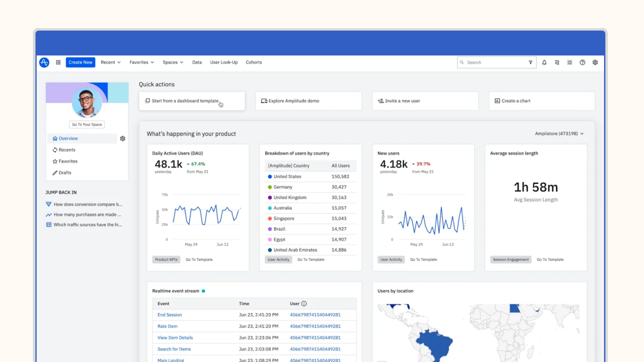644x362 pixels.
Task: Open the app grid icon next to the logo
Action: click(x=58, y=62)
